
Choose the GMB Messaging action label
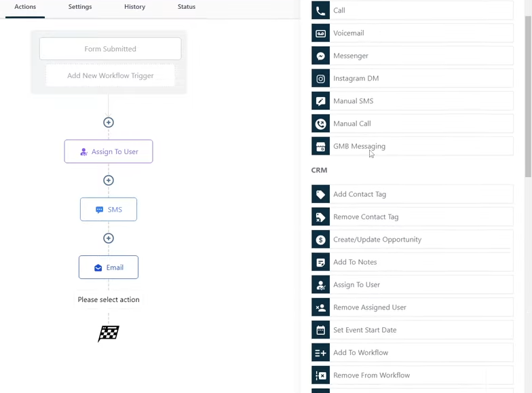pos(360,147)
